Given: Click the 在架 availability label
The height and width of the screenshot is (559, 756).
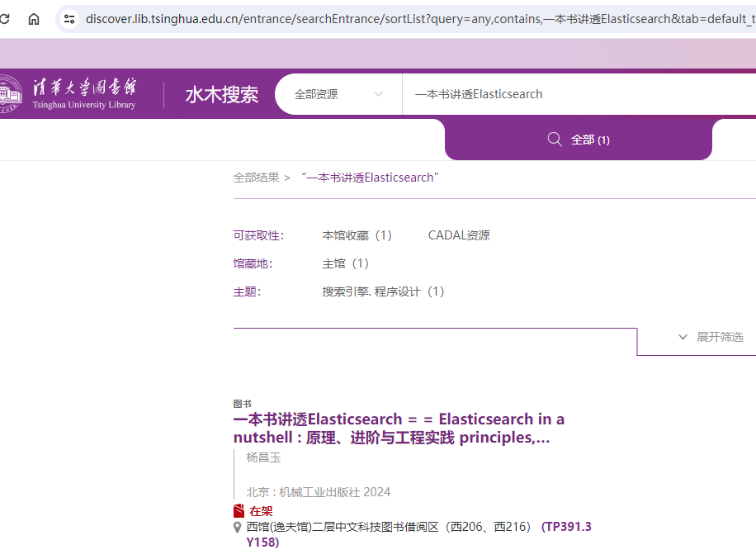Looking at the screenshot, I should (261, 511).
